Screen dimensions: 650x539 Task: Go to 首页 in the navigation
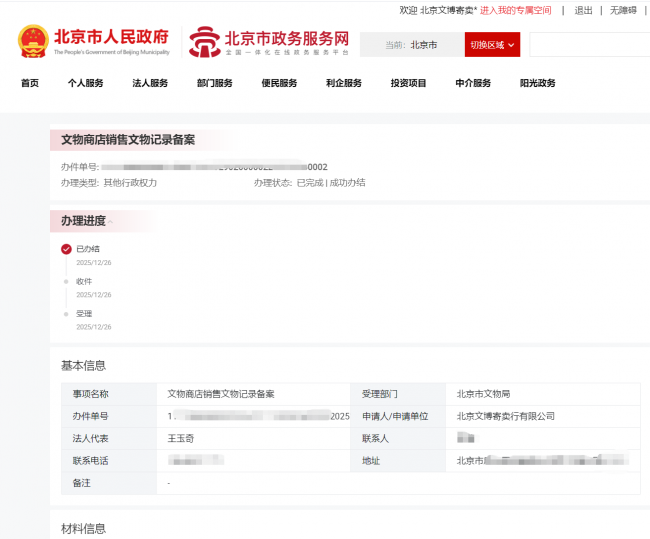coord(30,83)
